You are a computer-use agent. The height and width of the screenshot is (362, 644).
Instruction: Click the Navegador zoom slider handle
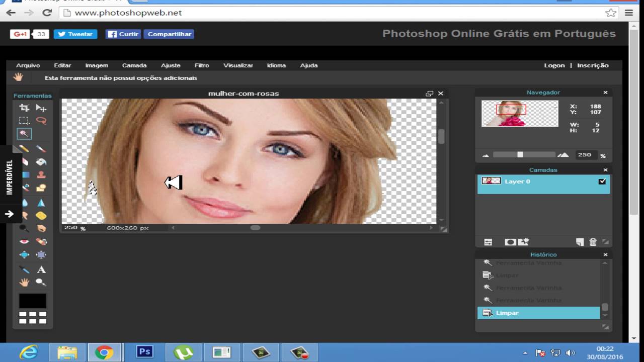pos(520,155)
